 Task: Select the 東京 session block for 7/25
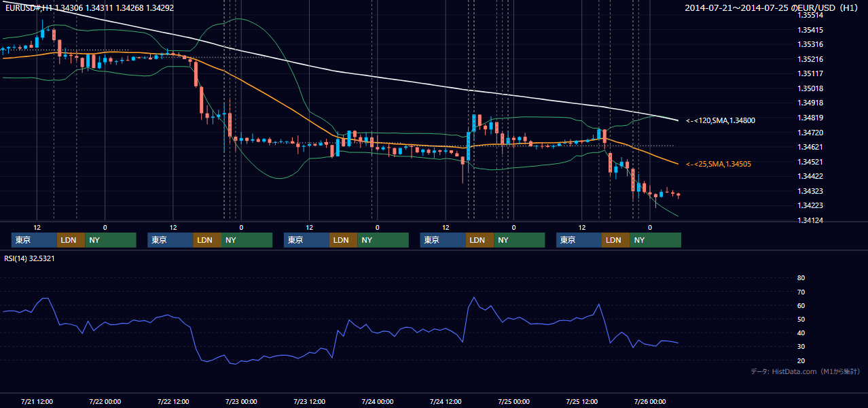coord(579,240)
